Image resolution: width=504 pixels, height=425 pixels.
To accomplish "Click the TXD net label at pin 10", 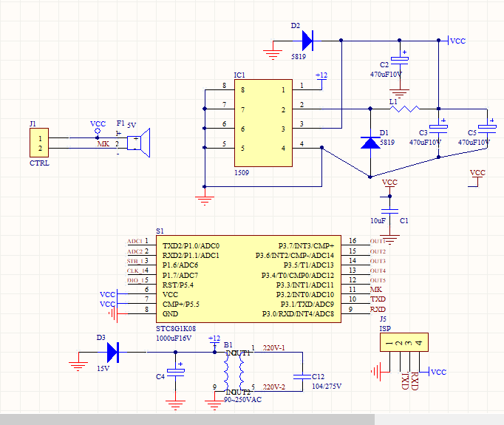I will point(378,299).
